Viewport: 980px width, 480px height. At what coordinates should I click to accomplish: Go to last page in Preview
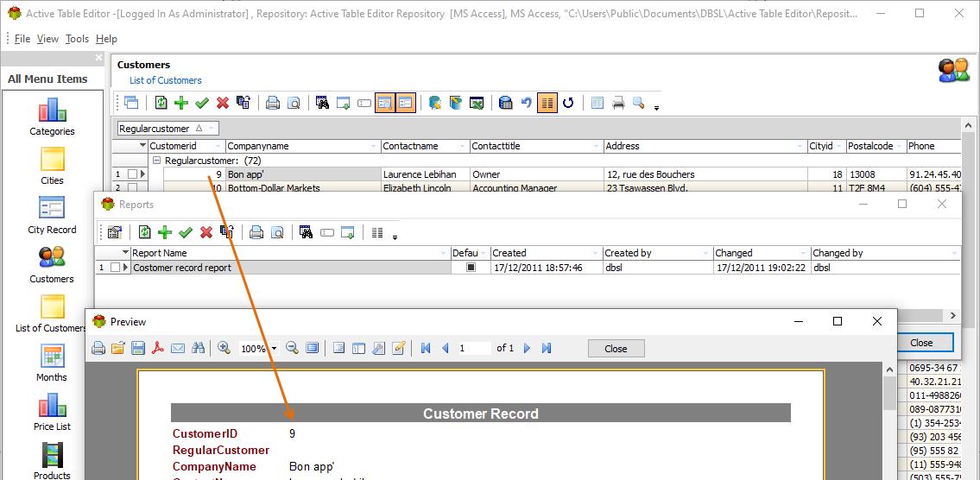[x=547, y=348]
